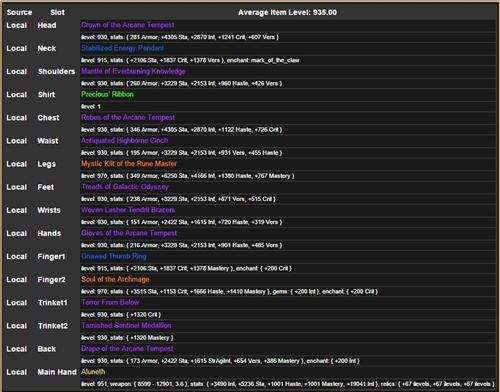Click the Slot column header
The height and width of the screenshot is (392, 500).
point(57,12)
